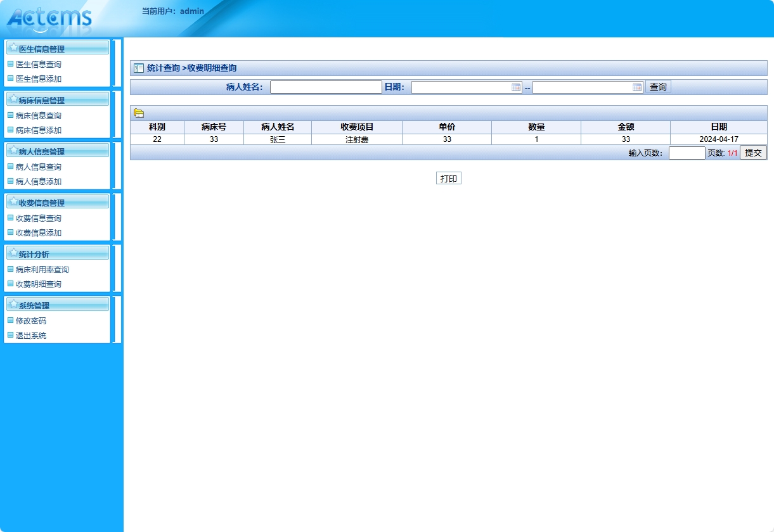Open 病床利用率查询 page
This screenshot has height=532, width=774.
click(x=42, y=270)
